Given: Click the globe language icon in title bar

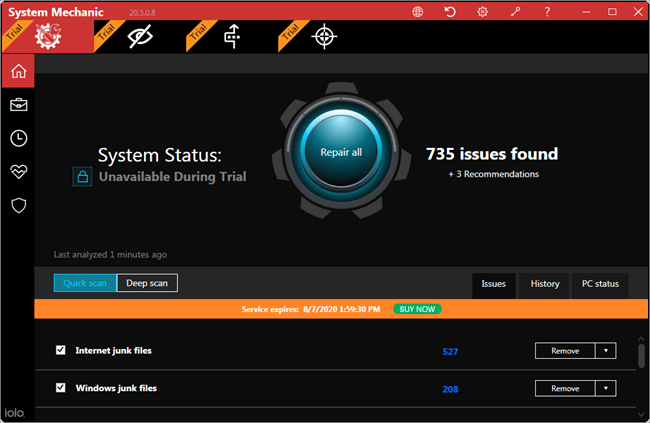Looking at the screenshot, I should pos(417,12).
